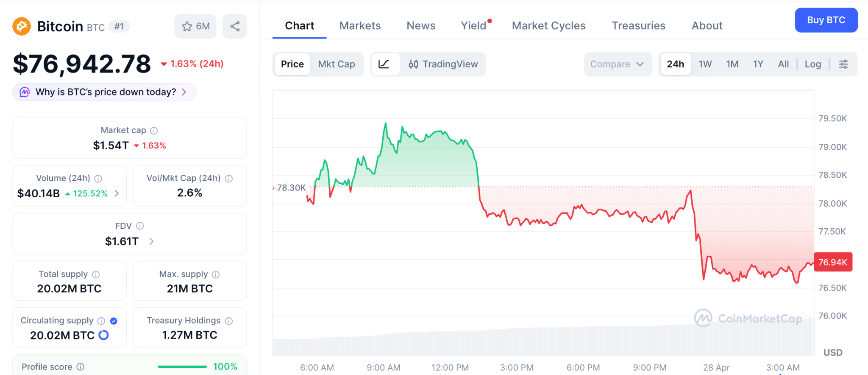Switch chart to Mkt Cap view
The width and height of the screenshot is (868, 375).
(337, 64)
